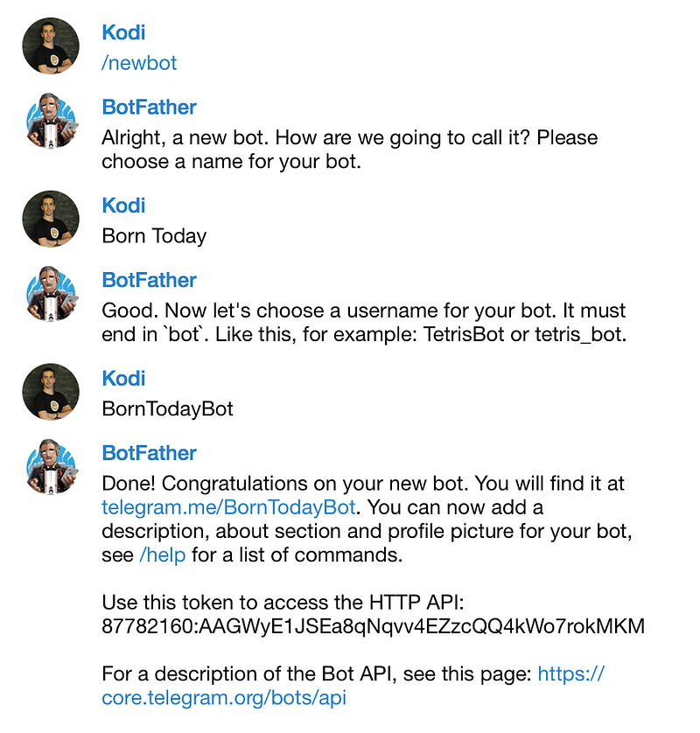Image resolution: width=700 pixels, height=733 pixels.
Task: Open the core.telegram.org/bots/api link
Action: pyautogui.click(x=224, y=698)
